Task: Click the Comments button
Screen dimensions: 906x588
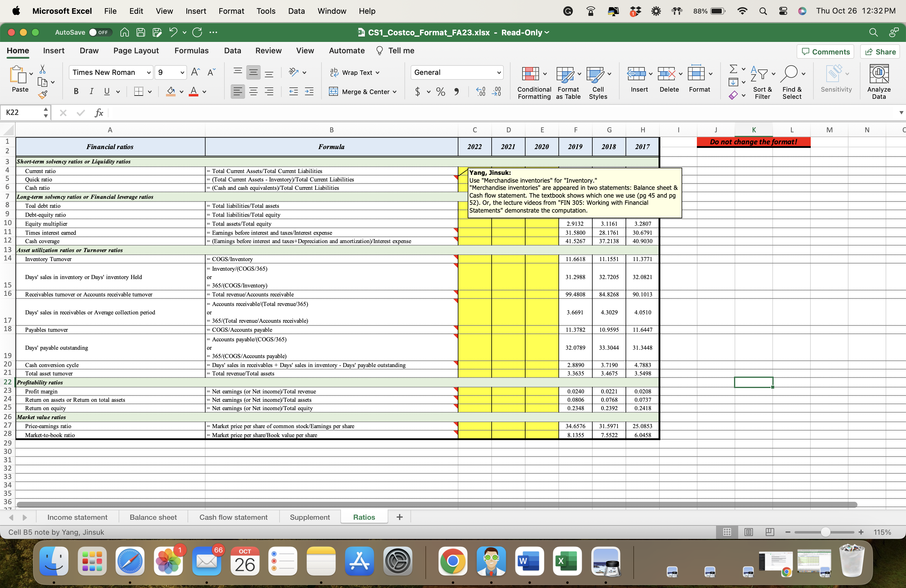Action: pyautogui.click(x=825, y=52)
